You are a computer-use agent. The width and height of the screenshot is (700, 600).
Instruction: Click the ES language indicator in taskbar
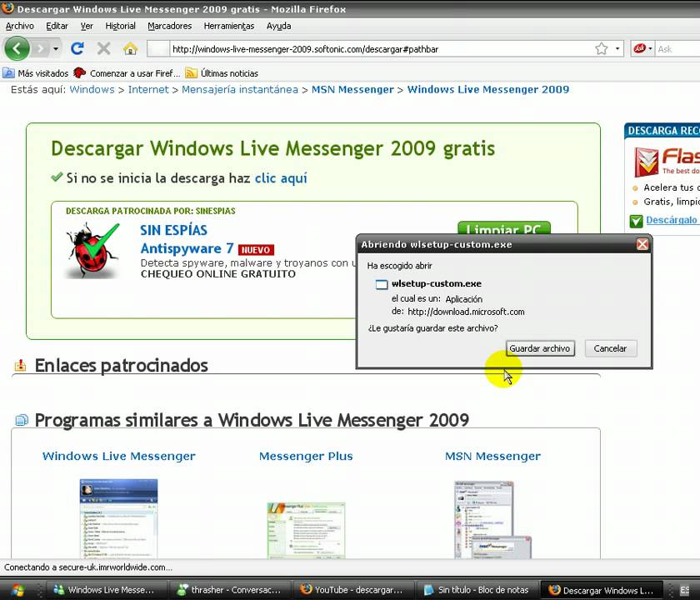pyautogui.click(x=685, y=590)
